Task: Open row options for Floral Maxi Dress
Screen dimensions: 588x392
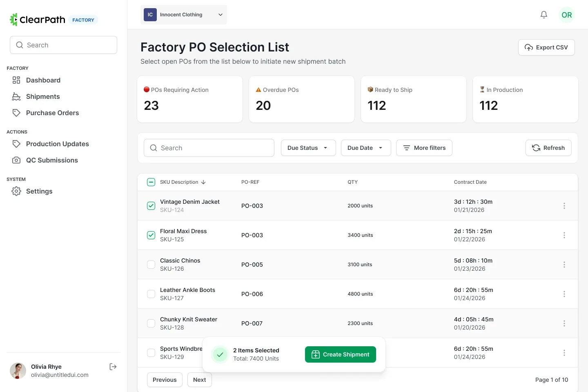Action: tap(564, 235)
